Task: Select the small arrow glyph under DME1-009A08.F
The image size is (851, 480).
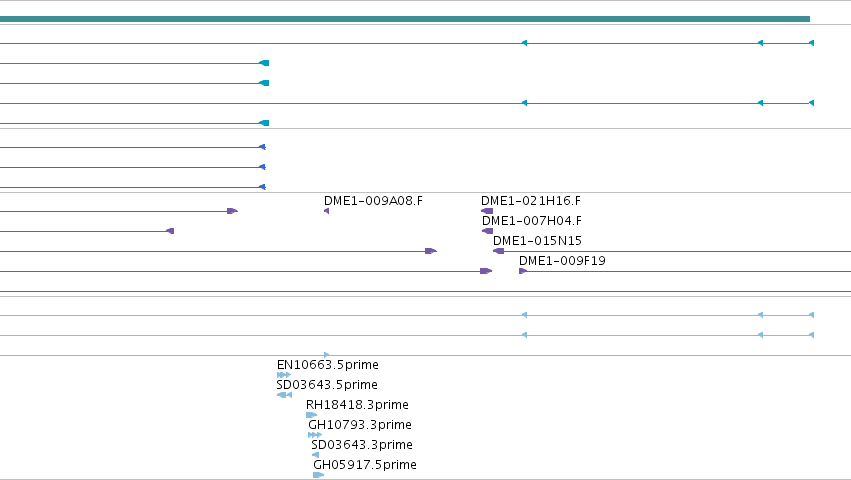Action: tap(326, 211)
